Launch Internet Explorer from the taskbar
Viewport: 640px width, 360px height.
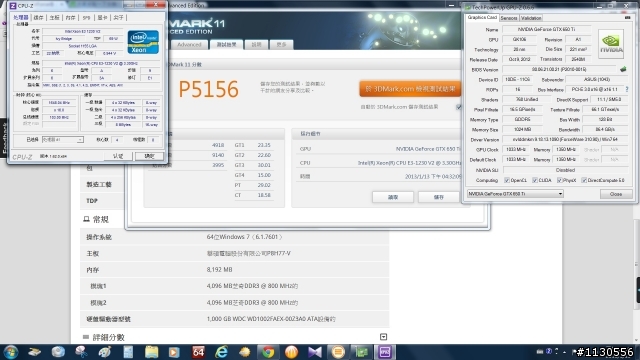tap(221, 352)
